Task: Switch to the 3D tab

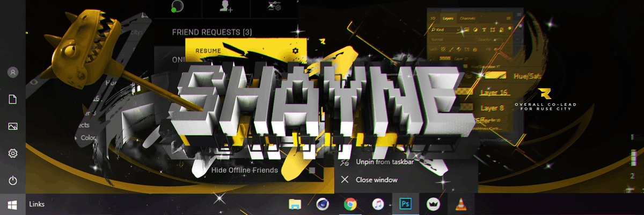Action: [x=433, y=19]
